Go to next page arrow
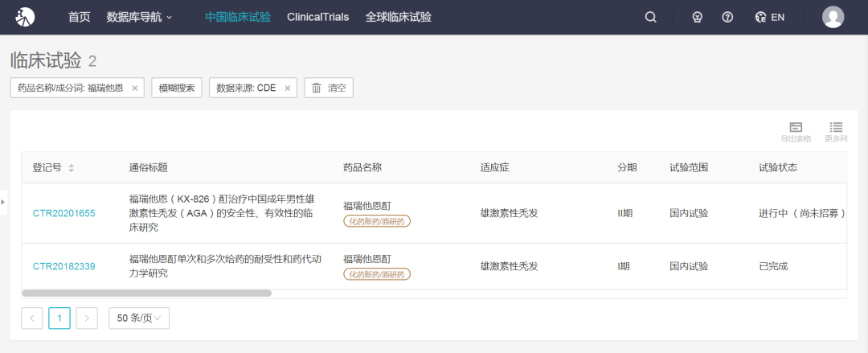Viewport: 868px width, 353px height. click(x=87, y=318)
